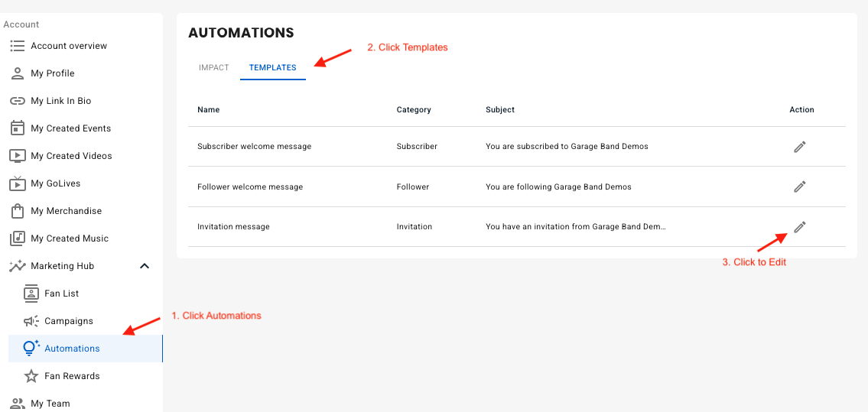Click the Fan Rewards star icon
This screenshot has height=412, width=868.
[31, 376]
